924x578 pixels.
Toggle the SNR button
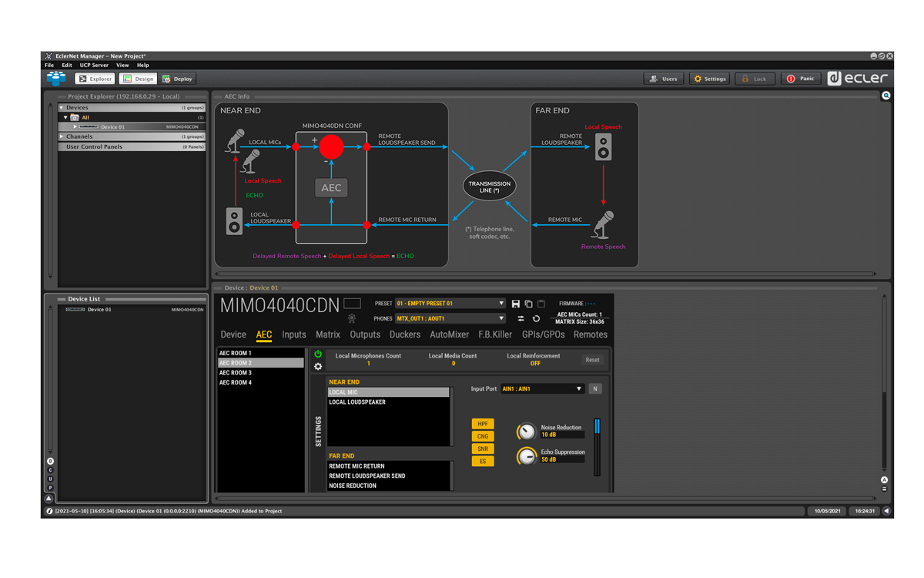pos(483,449)
